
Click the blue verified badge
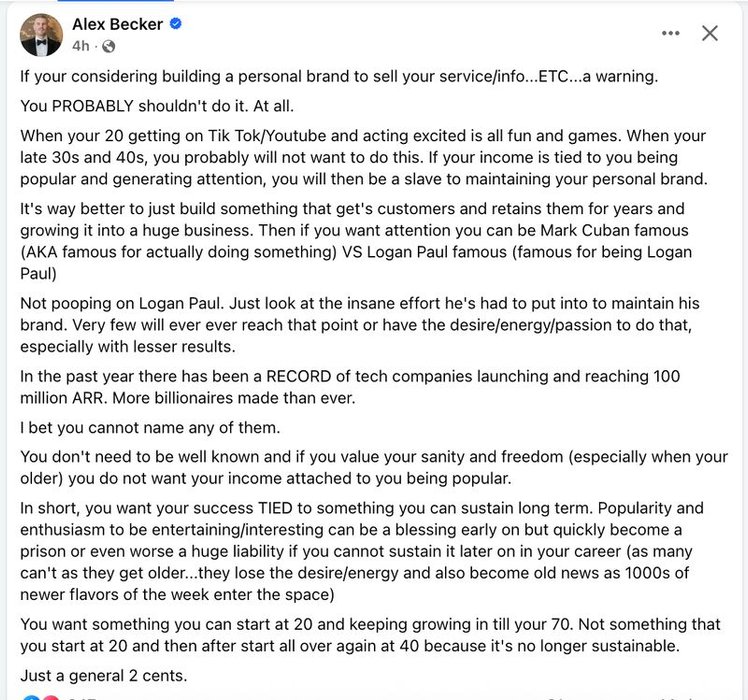pos(176,25)
